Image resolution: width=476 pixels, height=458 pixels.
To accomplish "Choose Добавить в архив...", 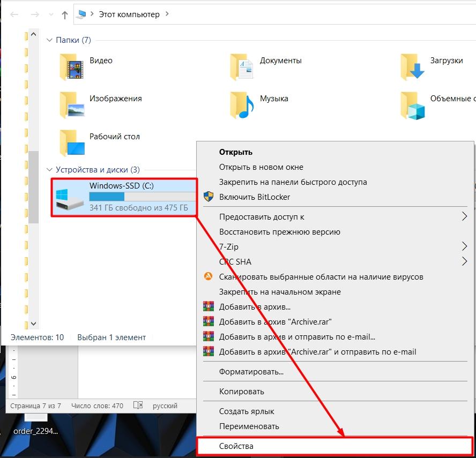I will 336,307.
